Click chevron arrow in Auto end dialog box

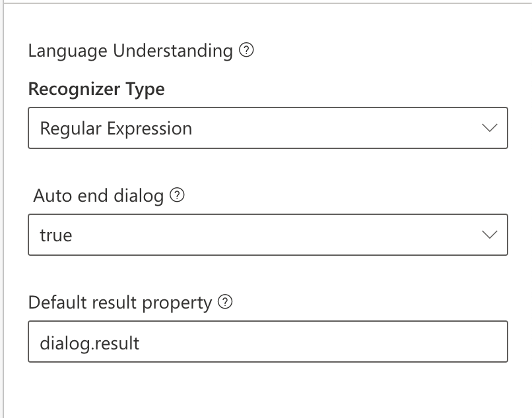coord(489,235)
